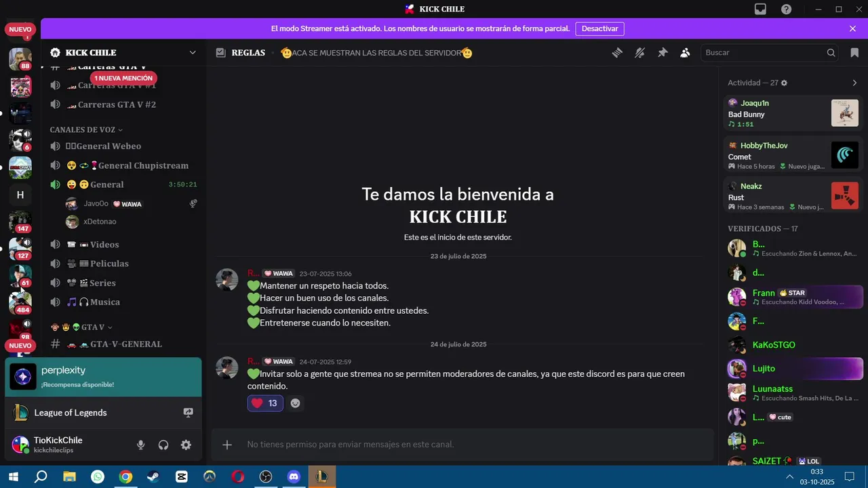Open Google Chrome from the taskbar
The width and height of the screenshot is (868, 488).
point(125,477)
